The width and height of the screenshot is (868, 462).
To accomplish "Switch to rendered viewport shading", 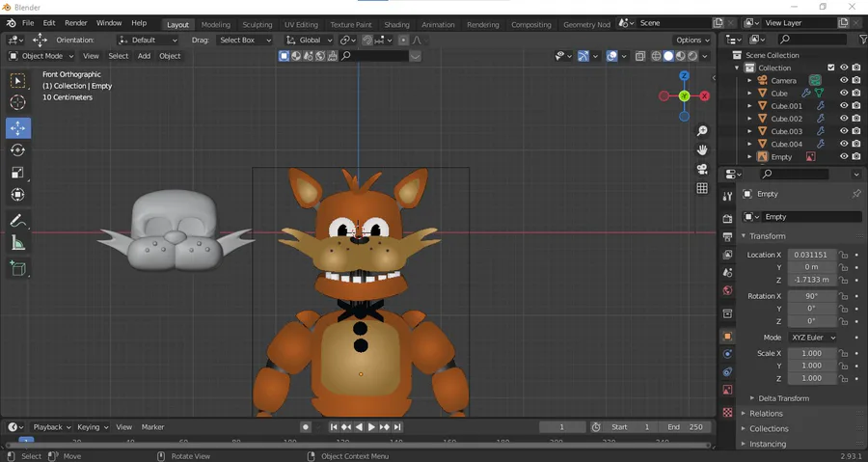I will pos(692,56).
